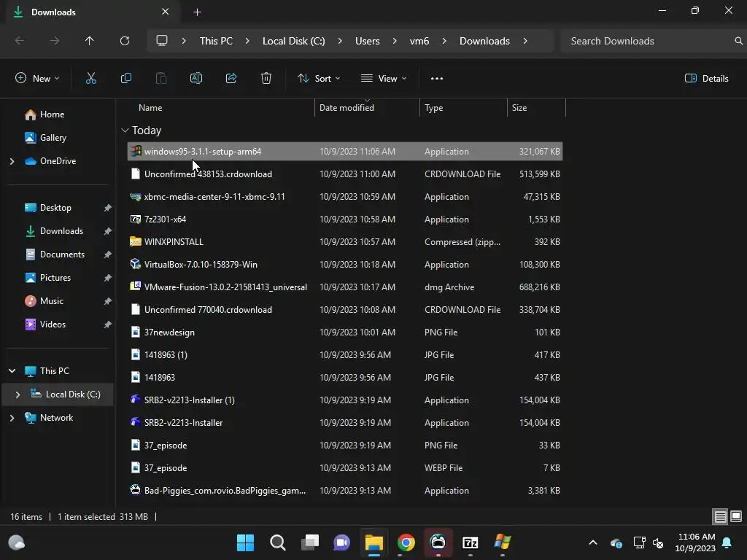Open the new tab plus button

click(197, 12)
